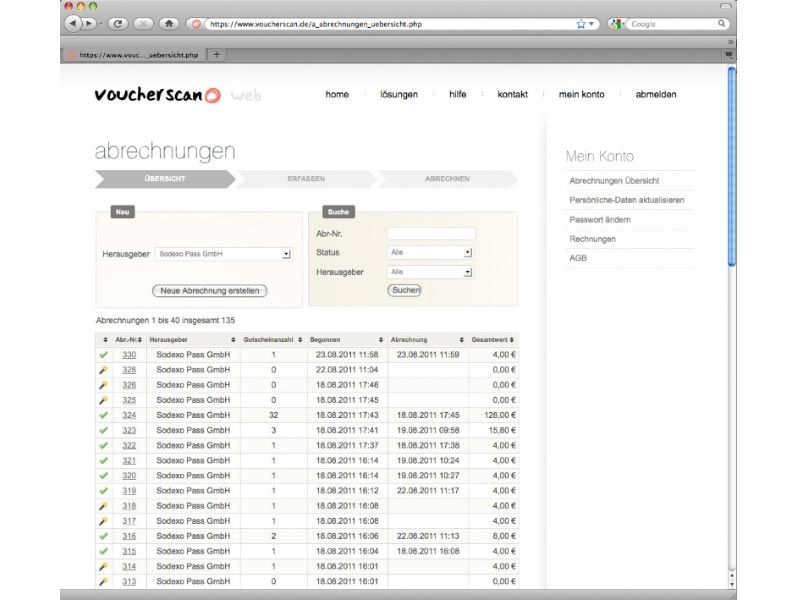Open the Herausgeber dropdown showing Sodexo Pass GmbH
Image resolution: width=800 pixels, height=600 pixels.
coord(222,254)
